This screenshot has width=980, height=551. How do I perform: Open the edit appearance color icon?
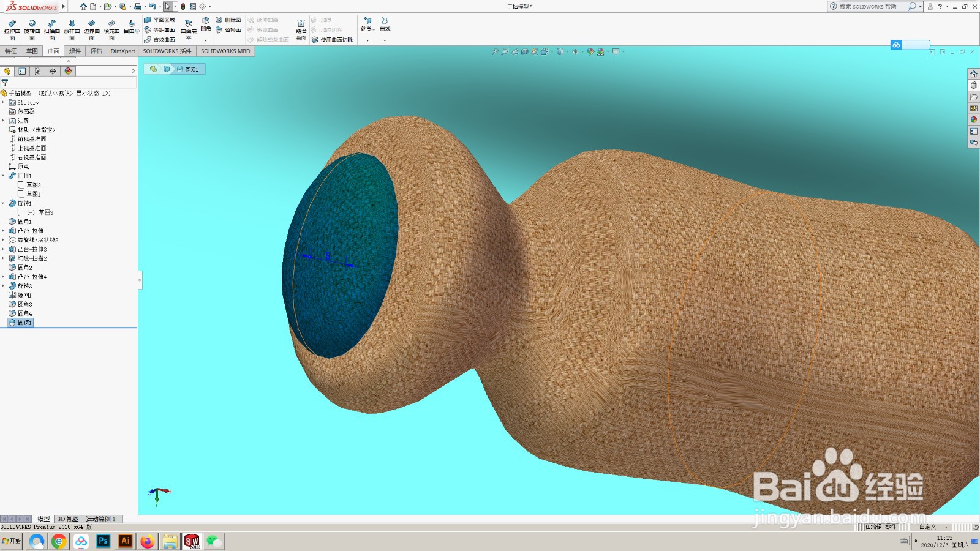click(590, 52)
